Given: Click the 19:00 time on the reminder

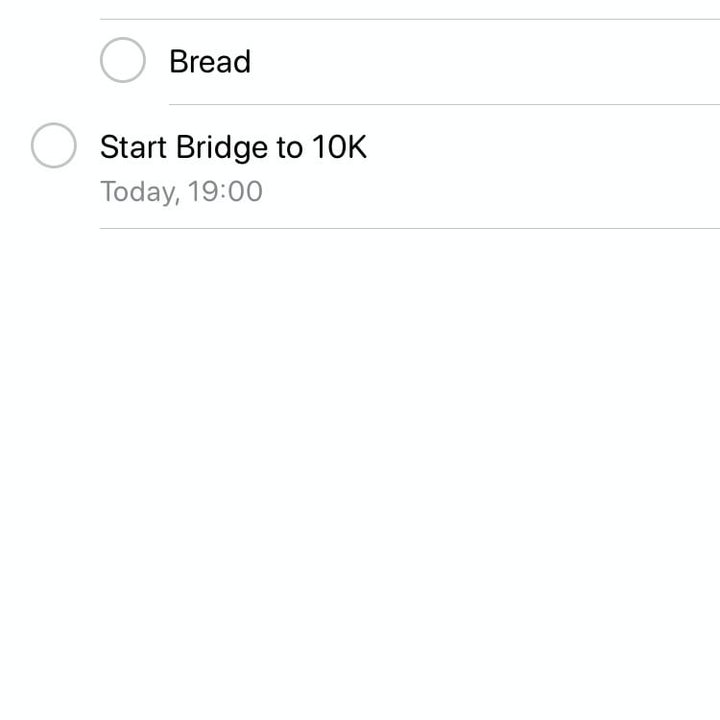Looking at the screenshot, I should click(225, 191).
